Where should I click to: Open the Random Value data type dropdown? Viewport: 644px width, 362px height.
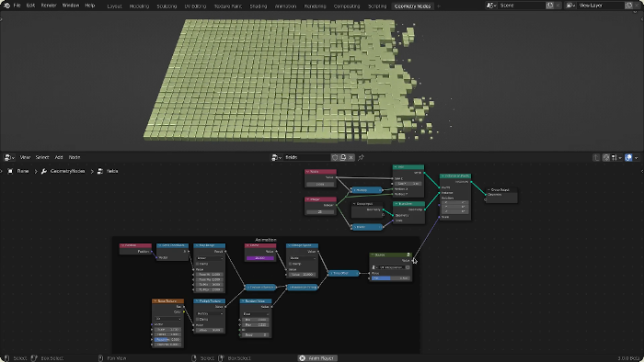256,314
